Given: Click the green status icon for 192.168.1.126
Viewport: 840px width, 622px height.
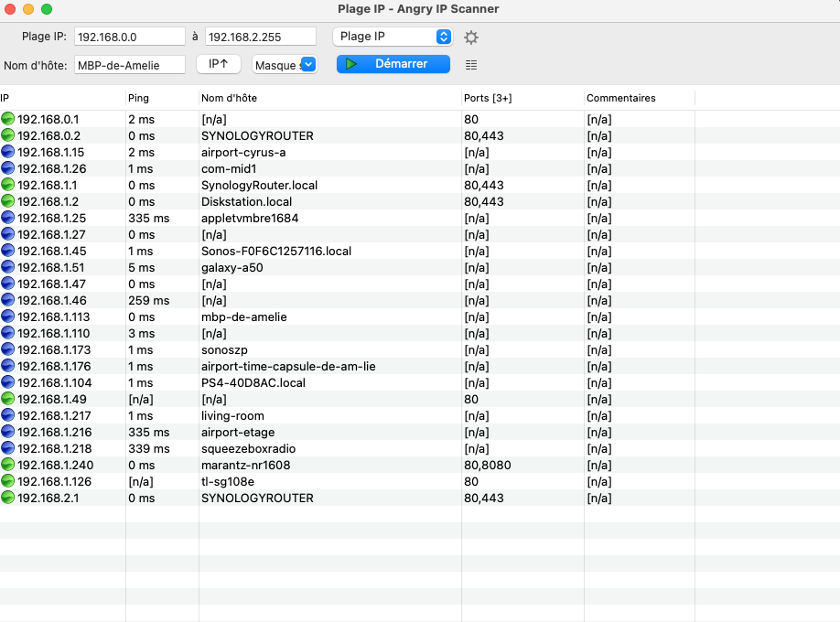Looking at the screenshot, I should [x=7, y=482].
